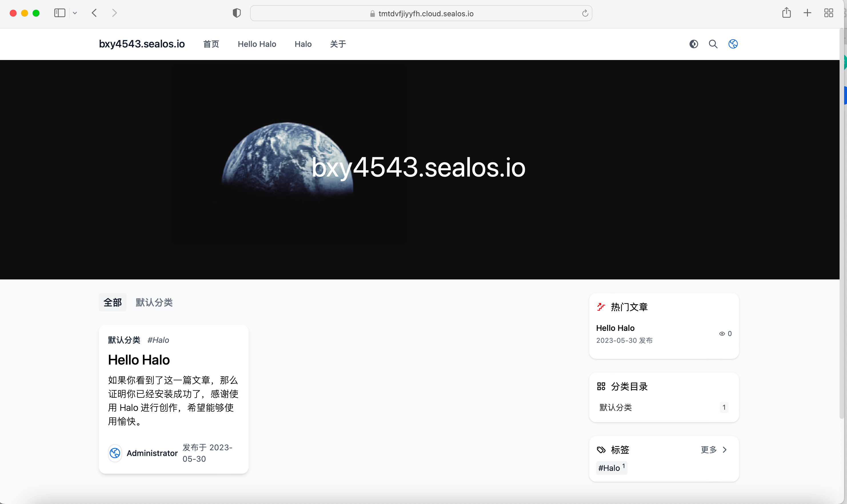
Task: Click Safari's privacy shield icon
Action: point(237,13)
